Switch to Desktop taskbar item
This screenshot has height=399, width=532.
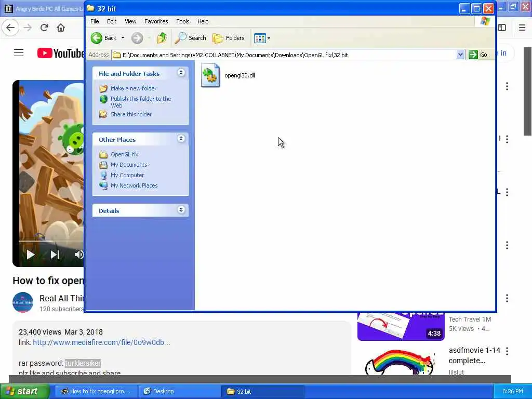click(x=180, y=391)
